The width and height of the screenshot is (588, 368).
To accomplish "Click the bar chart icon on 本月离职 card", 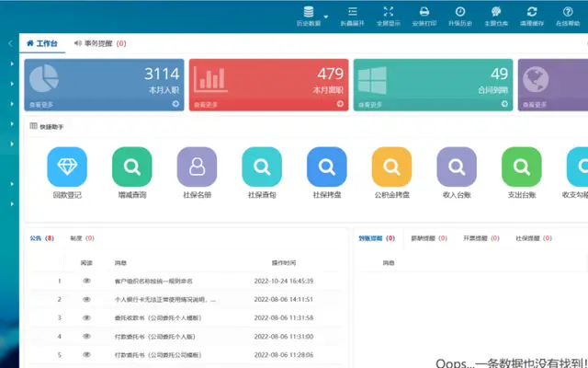I will [210, 80].
